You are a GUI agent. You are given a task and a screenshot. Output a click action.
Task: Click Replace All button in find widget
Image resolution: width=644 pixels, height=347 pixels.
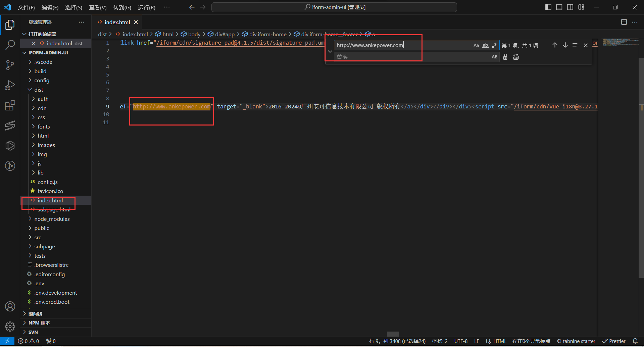point(516,57)
